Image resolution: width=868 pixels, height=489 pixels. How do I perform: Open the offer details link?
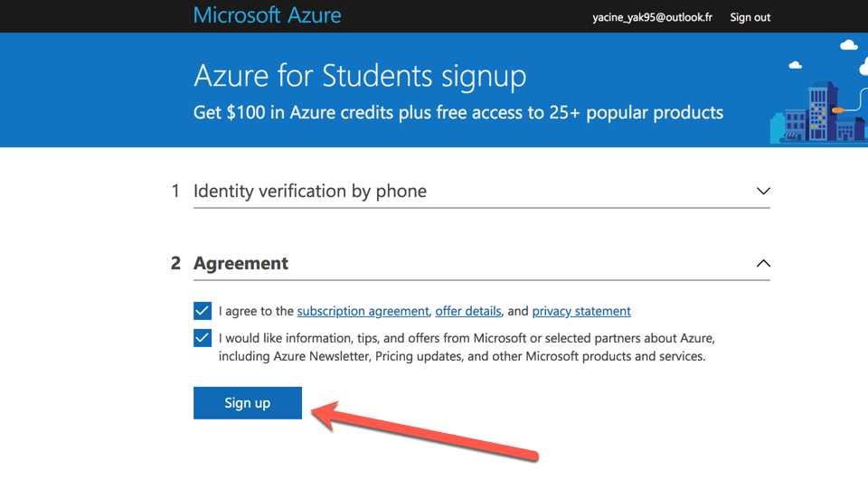pos(468,311)
